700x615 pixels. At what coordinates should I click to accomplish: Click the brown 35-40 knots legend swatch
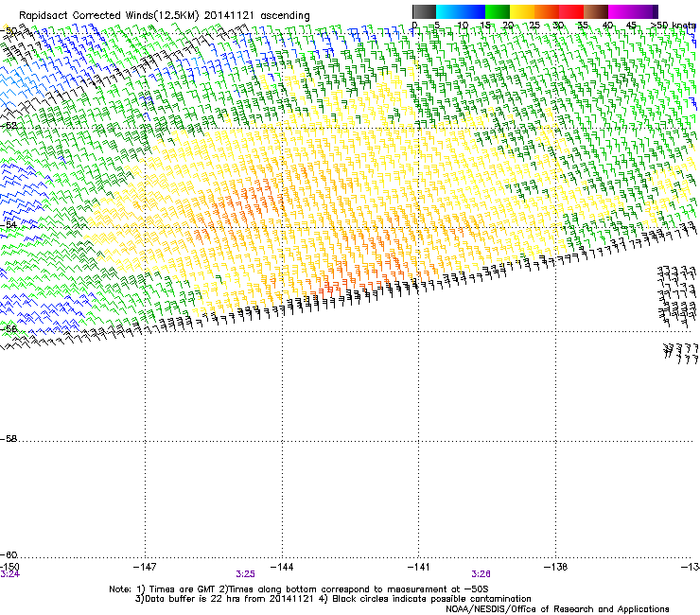point(596,11)
